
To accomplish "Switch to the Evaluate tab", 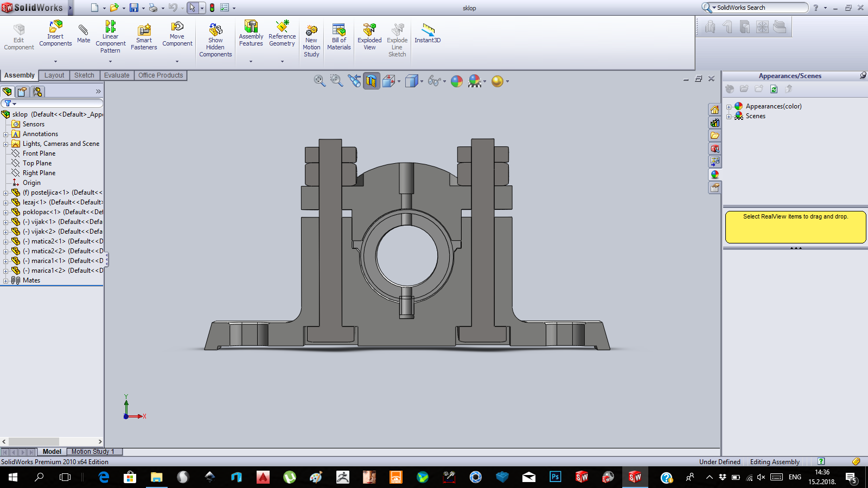I will (x=117, y=75).
